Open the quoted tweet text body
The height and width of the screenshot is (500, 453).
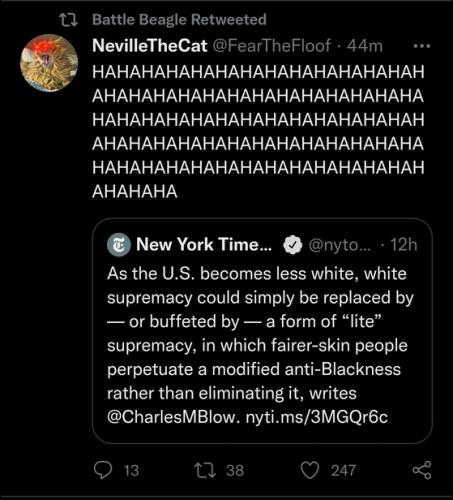[x=260, y=345]
